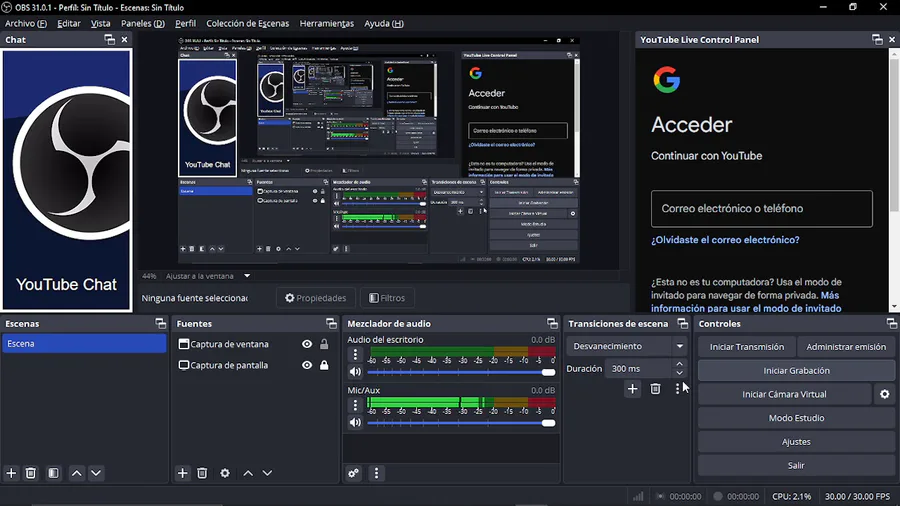Open scene filters icon in Escenas panel
Screen dimensions: 900x506
point(53,473)
